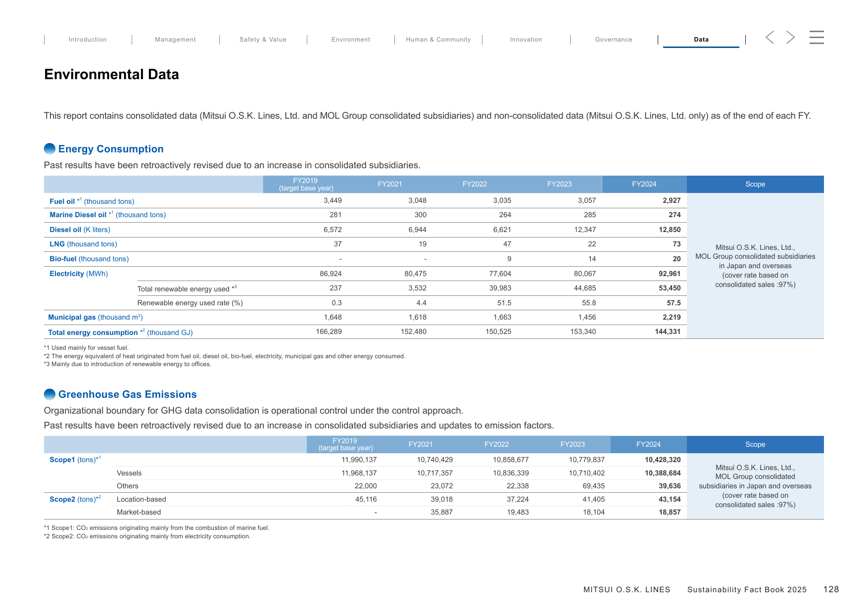Viewport: 868px width, 614px height.
Task: Select the Scope2 (tons) row label
Action: pos(75,499)
